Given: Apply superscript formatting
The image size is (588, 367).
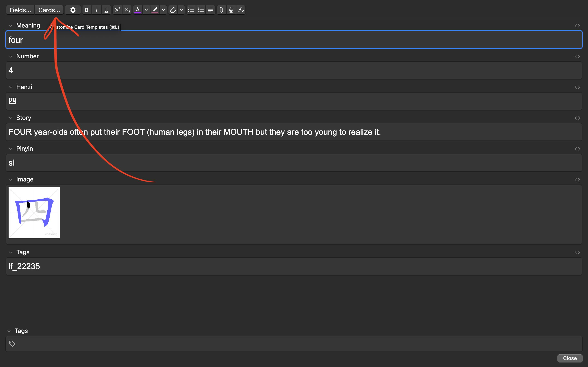Looking at the screenshot, I should (117, 10).
